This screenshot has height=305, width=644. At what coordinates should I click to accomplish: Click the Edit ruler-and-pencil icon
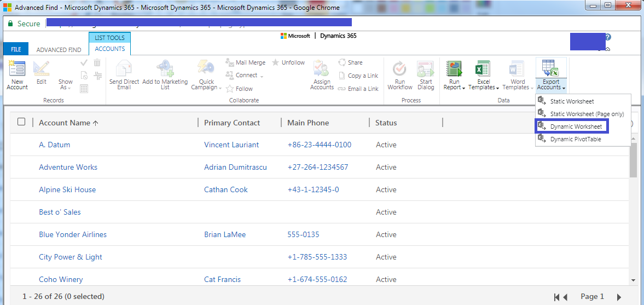pyautogui.click(x=41, y=68)
